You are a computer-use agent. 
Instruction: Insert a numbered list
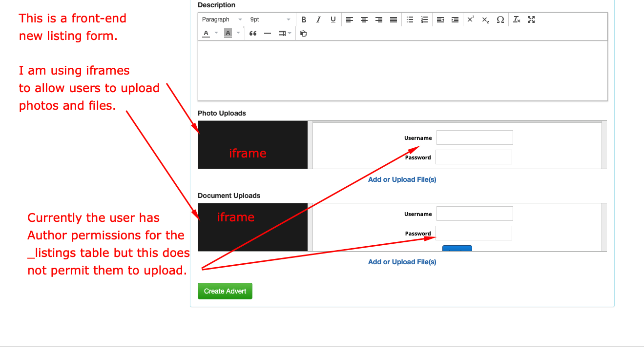[425, 20]
